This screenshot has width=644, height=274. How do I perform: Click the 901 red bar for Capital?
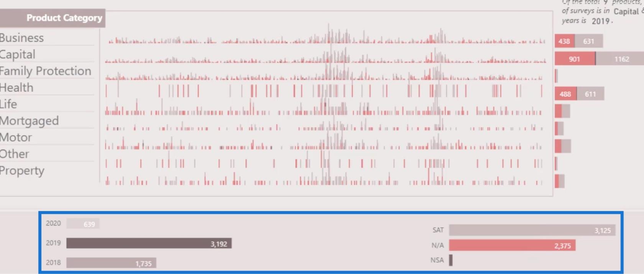pyautogui.click(x=575, y=59)
